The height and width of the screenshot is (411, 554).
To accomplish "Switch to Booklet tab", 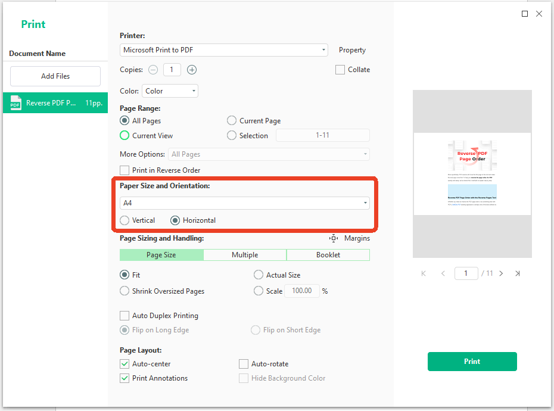I will [328, 255].
